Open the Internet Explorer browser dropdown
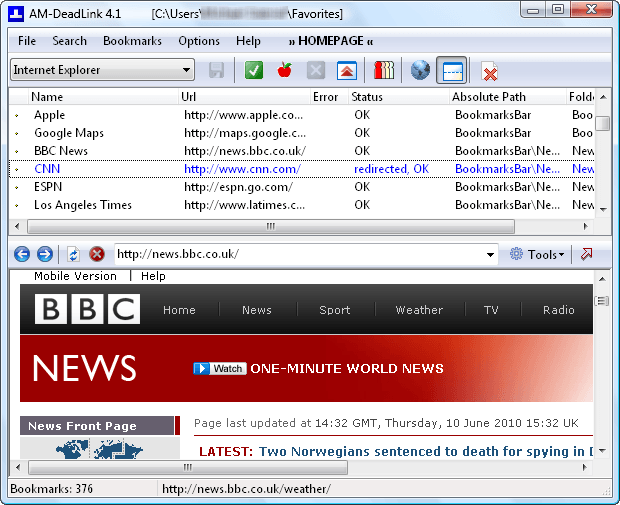620x505 pixels. [x=102, y=70]
